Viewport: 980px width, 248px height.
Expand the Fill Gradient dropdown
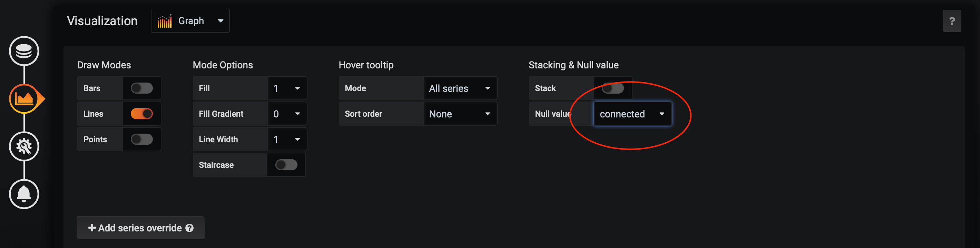[287, 114]
